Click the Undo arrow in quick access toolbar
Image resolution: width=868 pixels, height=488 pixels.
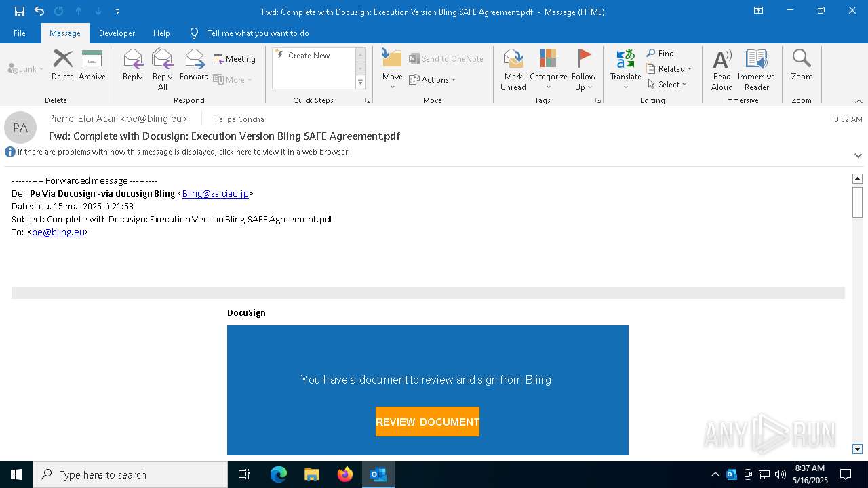click(x=39, y=12)
